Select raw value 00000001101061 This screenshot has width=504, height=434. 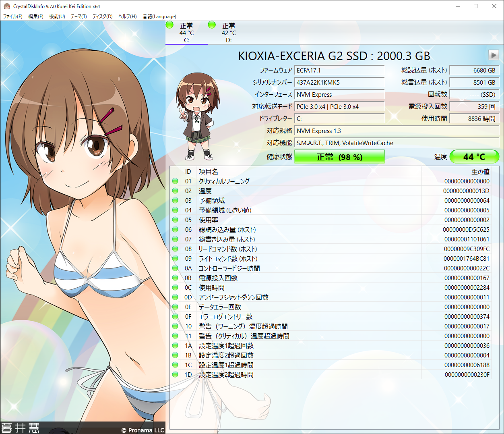click(467, 239)
